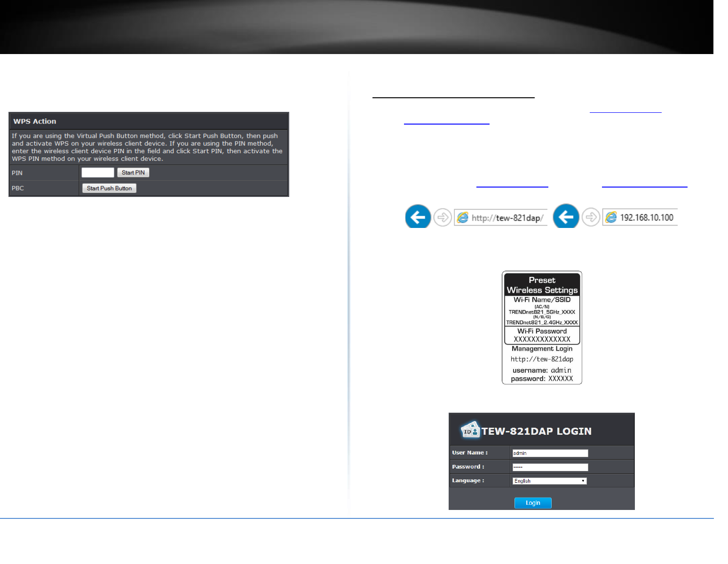Viewport: 728px width, 564px height.
Task: Click the Start Push Button for PBC
Action: (109, 188)
